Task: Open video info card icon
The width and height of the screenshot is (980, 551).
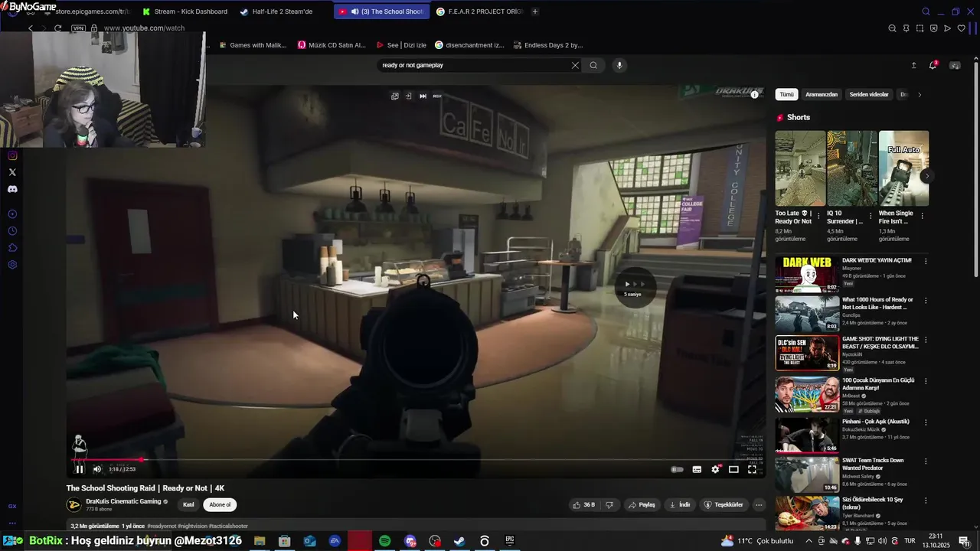Action: [754, 94]
